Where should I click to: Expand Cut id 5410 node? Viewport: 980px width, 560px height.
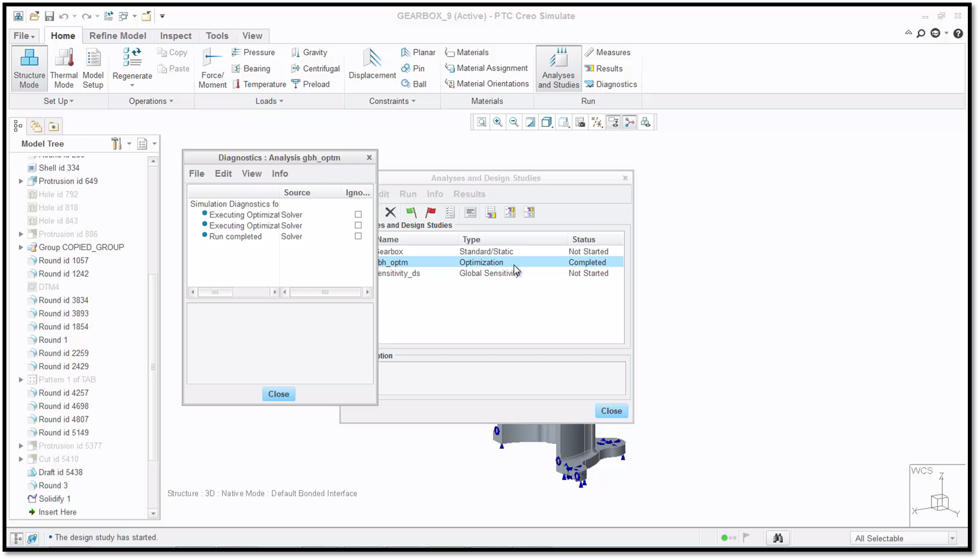pyautogui.click(x=21, y=459)
